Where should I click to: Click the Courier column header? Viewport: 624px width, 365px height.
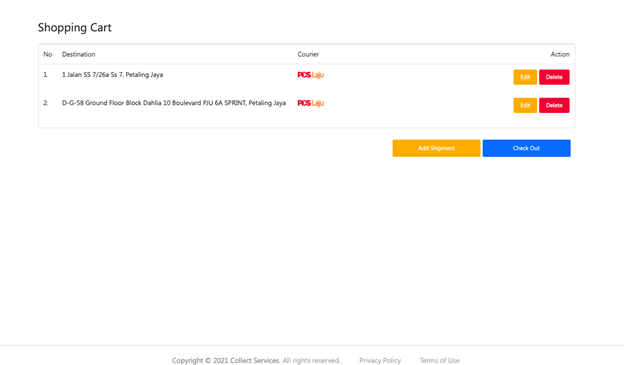click(x=308, y=54)
